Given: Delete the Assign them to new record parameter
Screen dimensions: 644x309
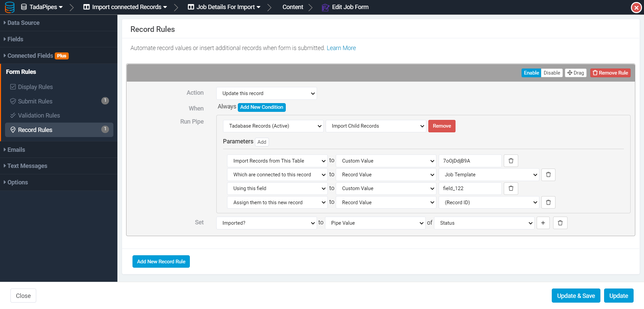Looking at the screenshot, I should pyautogui.click(x=548, y=203).
